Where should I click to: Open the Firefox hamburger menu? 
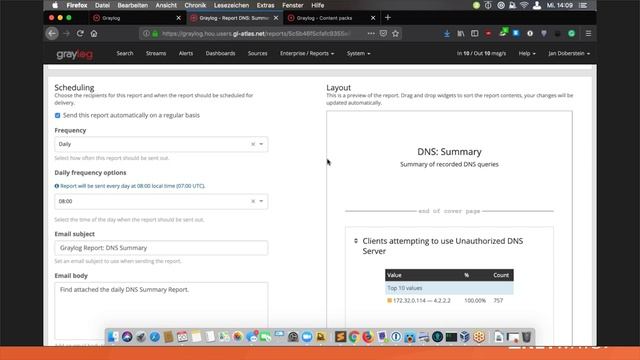coord(588,33)
